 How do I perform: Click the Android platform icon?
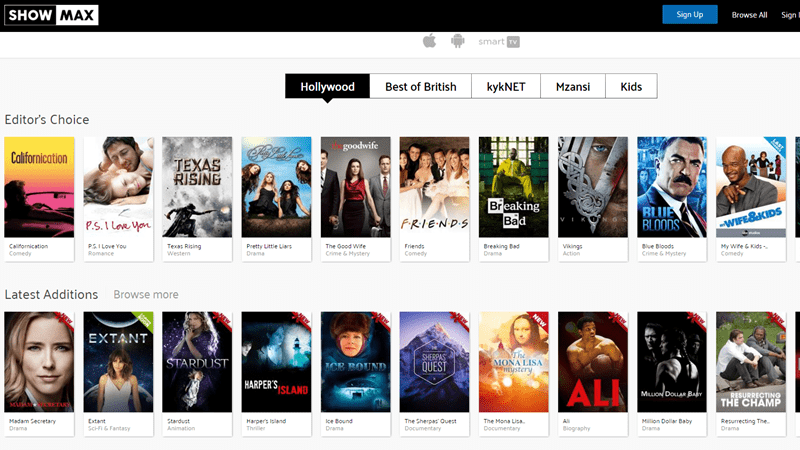[458, 41]
